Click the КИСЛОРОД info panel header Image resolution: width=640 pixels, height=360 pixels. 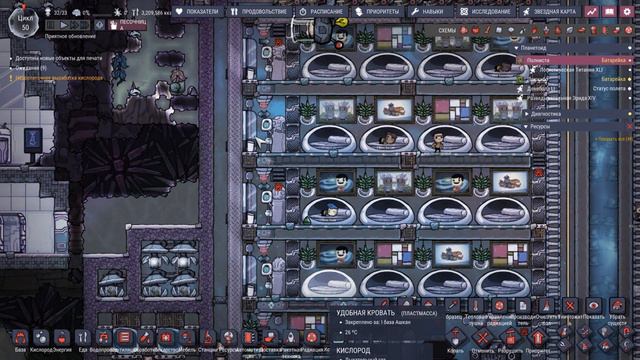coord(353,351)
